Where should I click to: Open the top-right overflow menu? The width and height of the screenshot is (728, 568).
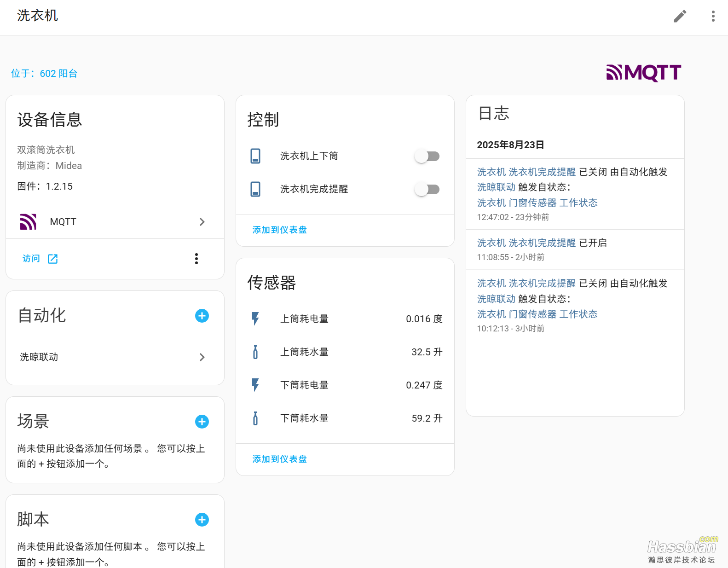[x=713, y=16]
